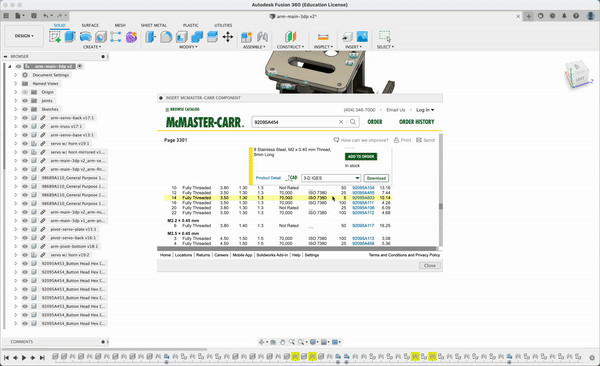Viewport: 600px width, 366px height.
Task: Switch to the PLASTIC tab
Action: pos(191,25)
